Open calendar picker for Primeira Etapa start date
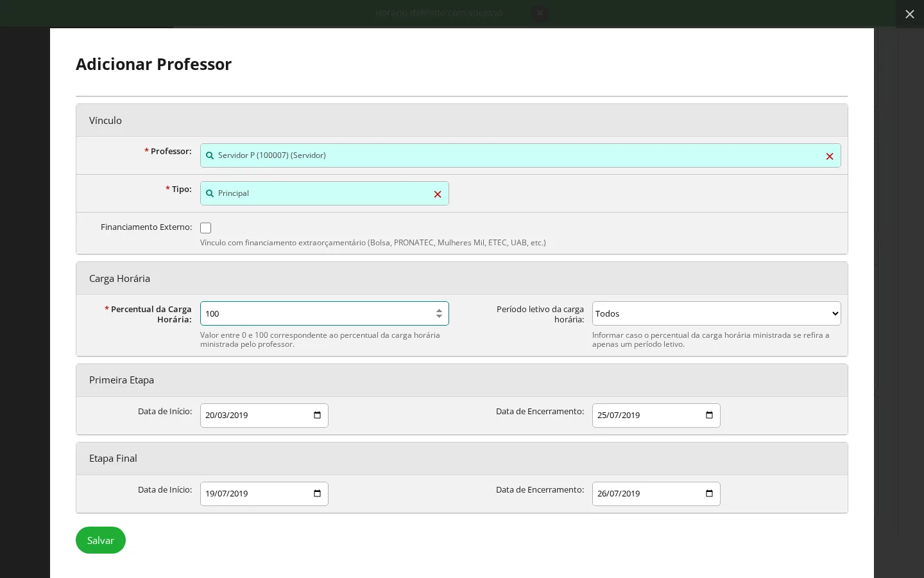Viewport: 924px width, 578px height. [317, 416]
